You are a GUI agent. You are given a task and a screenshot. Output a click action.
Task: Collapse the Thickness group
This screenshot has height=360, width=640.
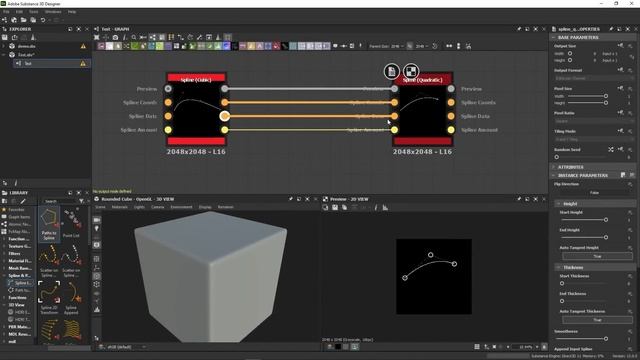(x=558, y=267)
